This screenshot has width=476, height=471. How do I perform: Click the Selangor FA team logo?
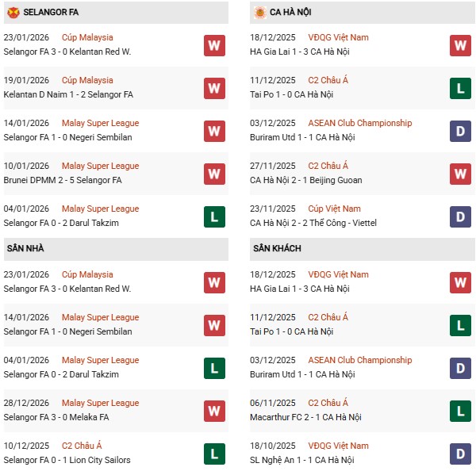[13, 13]
